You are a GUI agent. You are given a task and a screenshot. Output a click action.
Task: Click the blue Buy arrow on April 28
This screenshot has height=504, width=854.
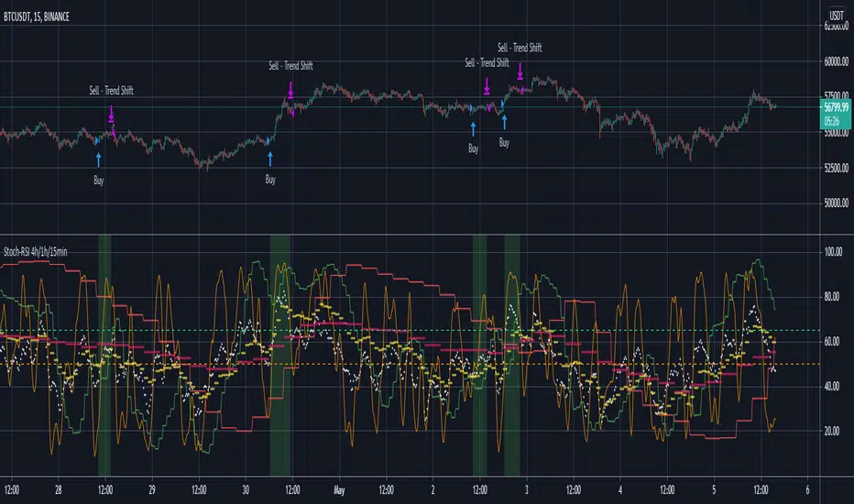[x=99, y=159]
